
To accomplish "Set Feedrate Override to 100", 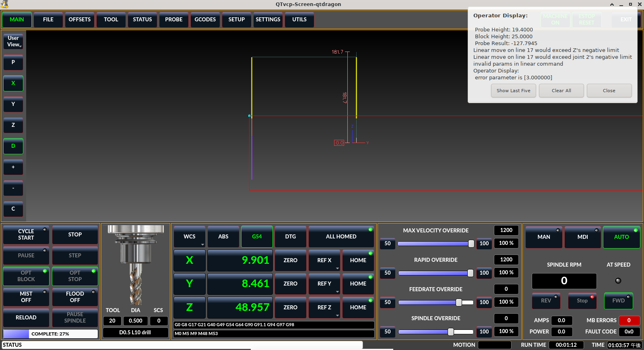I will (x=484, y=302).
